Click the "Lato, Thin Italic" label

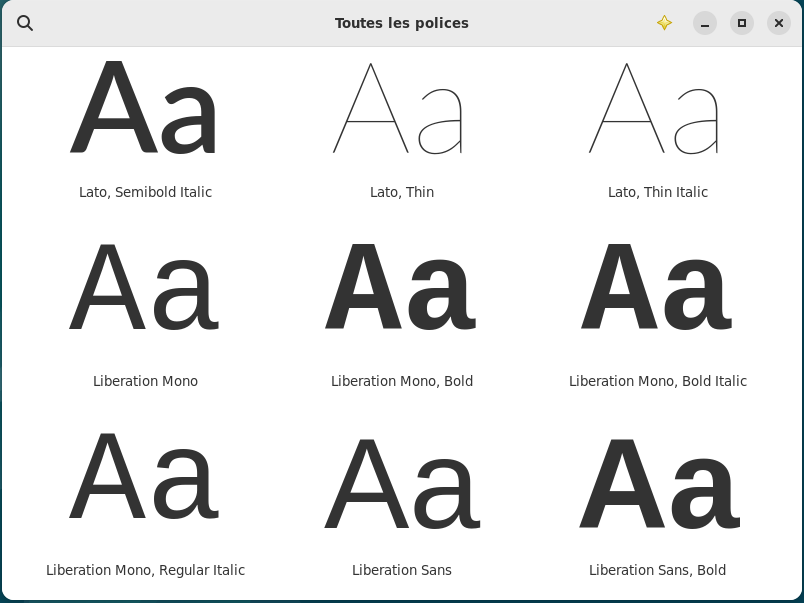(657, 192)
